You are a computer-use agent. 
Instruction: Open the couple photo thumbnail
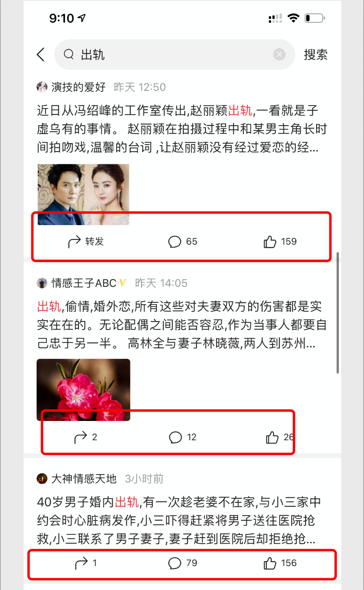pyautogui.click(x=83, y=194)
